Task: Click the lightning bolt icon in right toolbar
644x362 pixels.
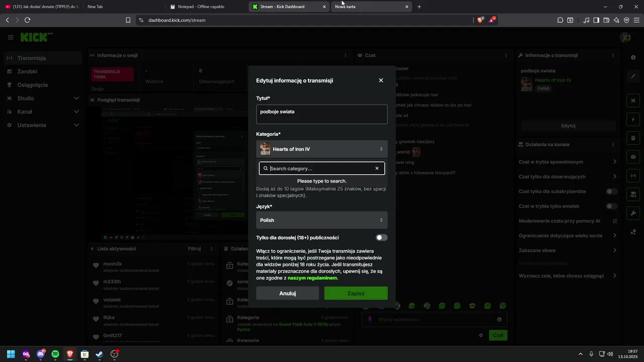Action: pos(633,120)
